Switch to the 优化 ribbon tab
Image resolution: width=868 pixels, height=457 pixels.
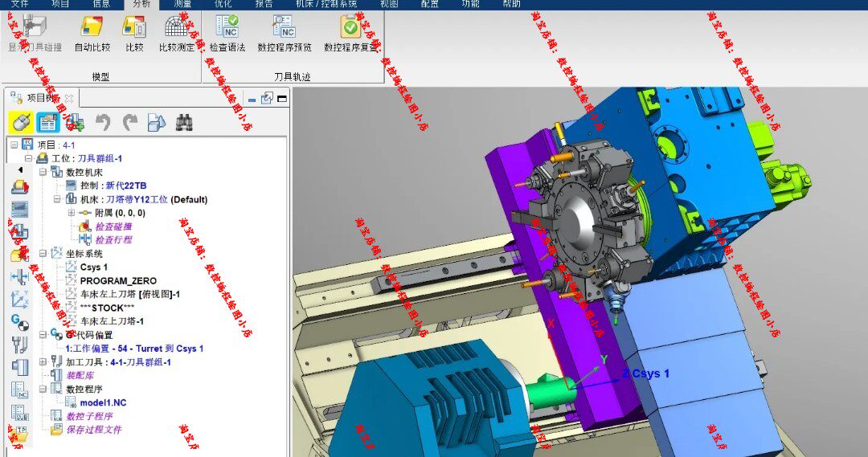coord(223,4)
